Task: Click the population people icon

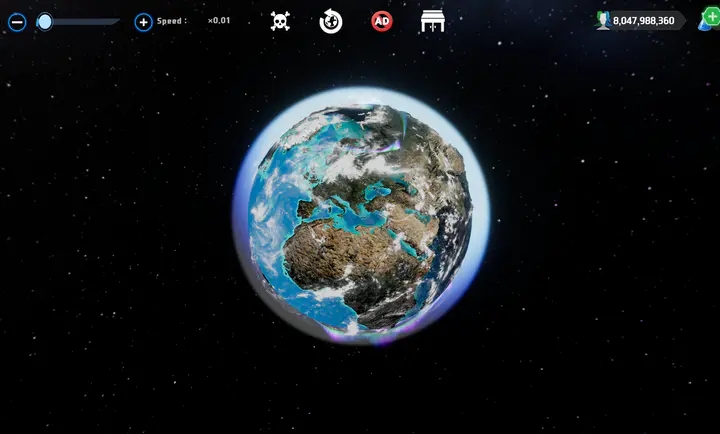Action: pyautogui.click(x=603, y=20)
